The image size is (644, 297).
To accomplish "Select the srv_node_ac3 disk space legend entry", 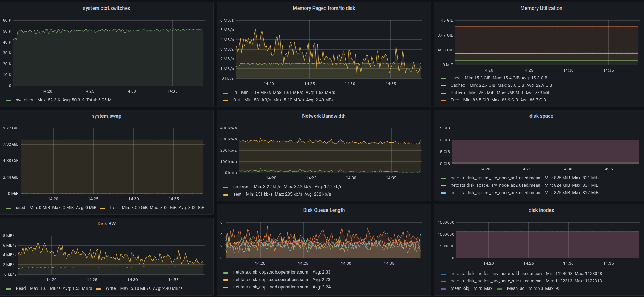I will (495, 193).
